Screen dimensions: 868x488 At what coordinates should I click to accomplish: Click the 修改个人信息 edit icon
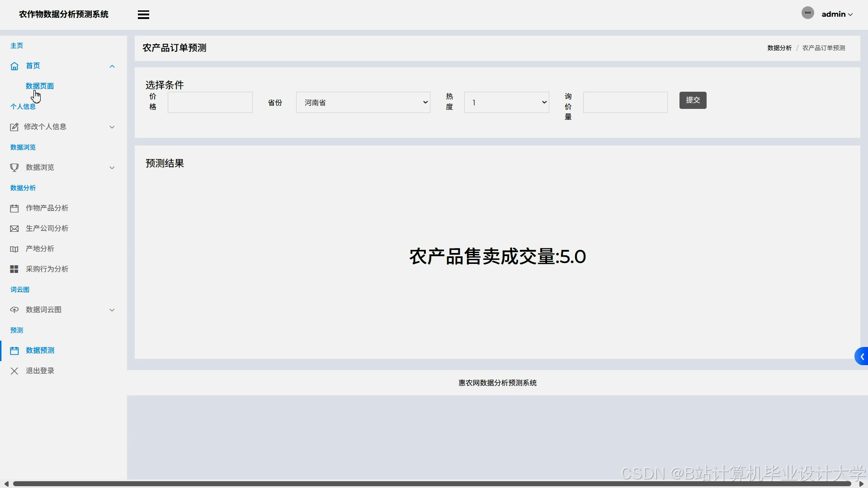[14, 127]
